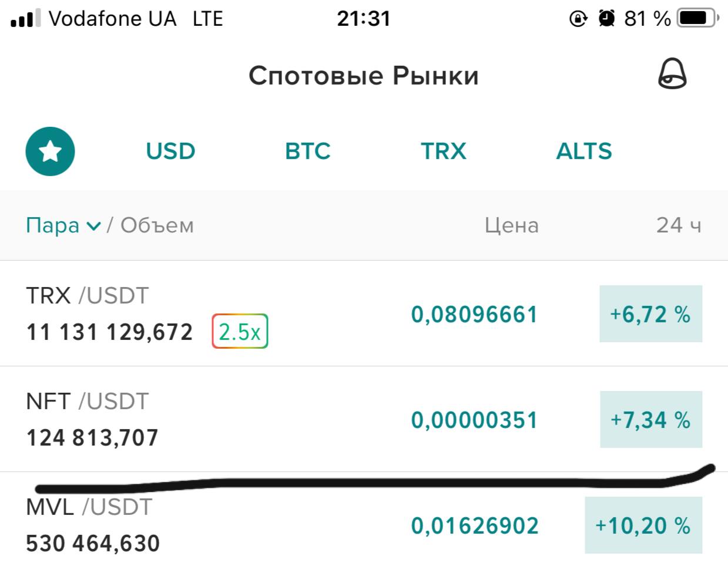Open the NFT /USDT pair row
Screen dimensions: 728x566
click(364, 419)
